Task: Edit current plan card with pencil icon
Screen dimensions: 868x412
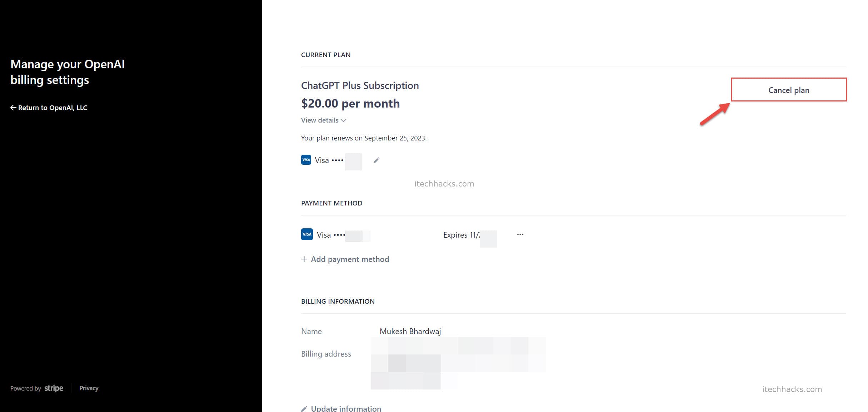Action: 376,160
